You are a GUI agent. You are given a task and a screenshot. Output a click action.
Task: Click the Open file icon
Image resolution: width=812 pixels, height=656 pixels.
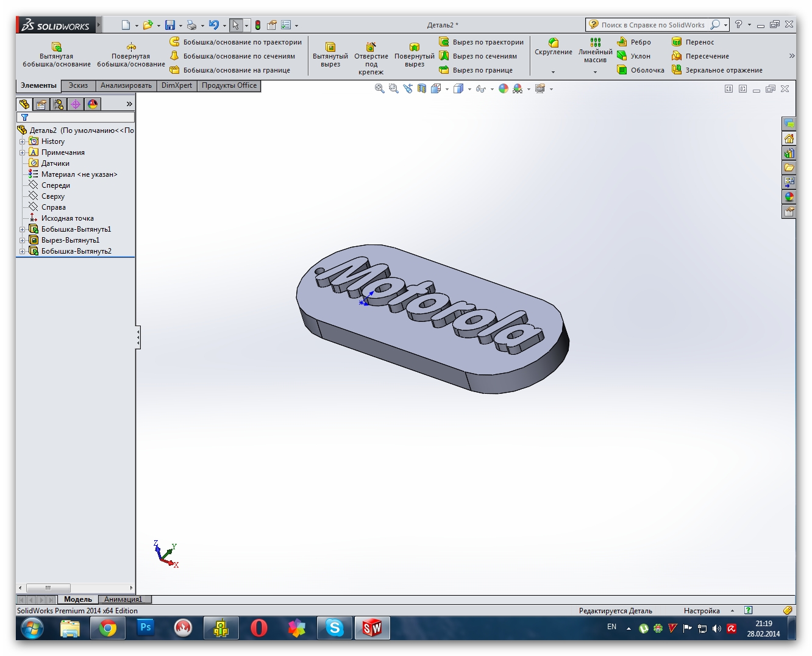pyautogui.click(x=148, y=25)
